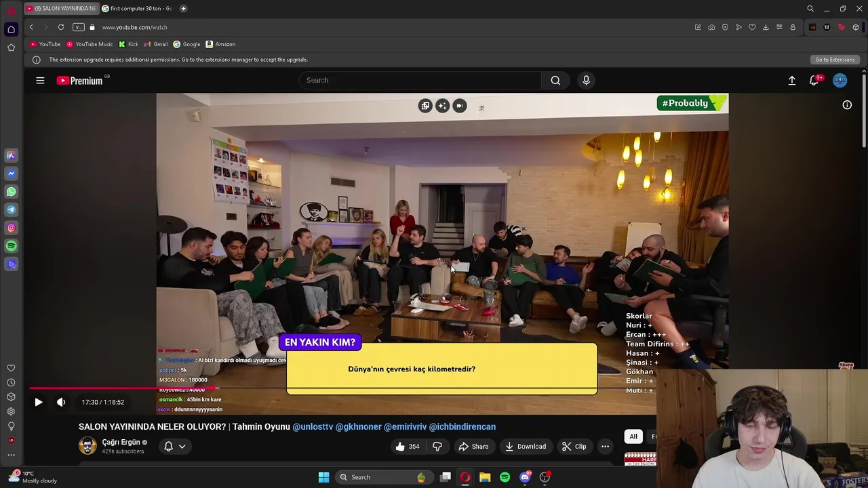Open browser downloads icon in toolbar
This screenshot has height=488, width=868.
point(766,27)
